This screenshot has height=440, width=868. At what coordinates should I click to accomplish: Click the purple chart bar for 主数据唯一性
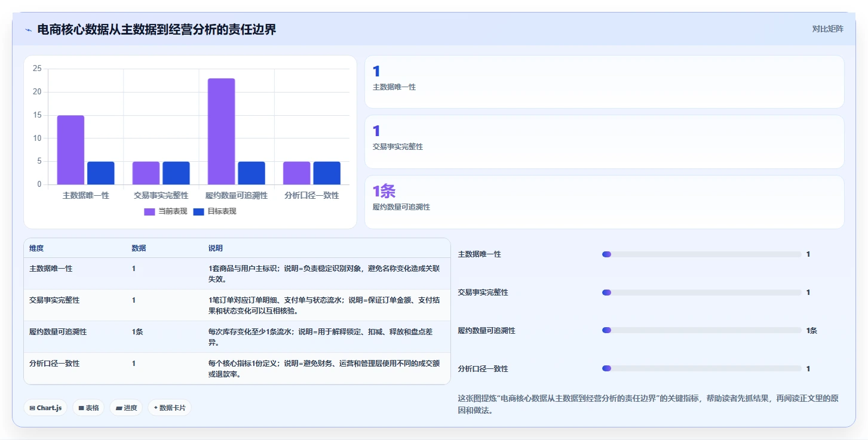pyautogui.click(x=70, y=150)
